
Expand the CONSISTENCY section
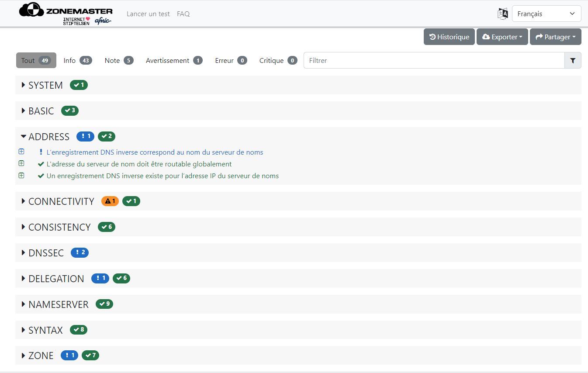(59, 227)
